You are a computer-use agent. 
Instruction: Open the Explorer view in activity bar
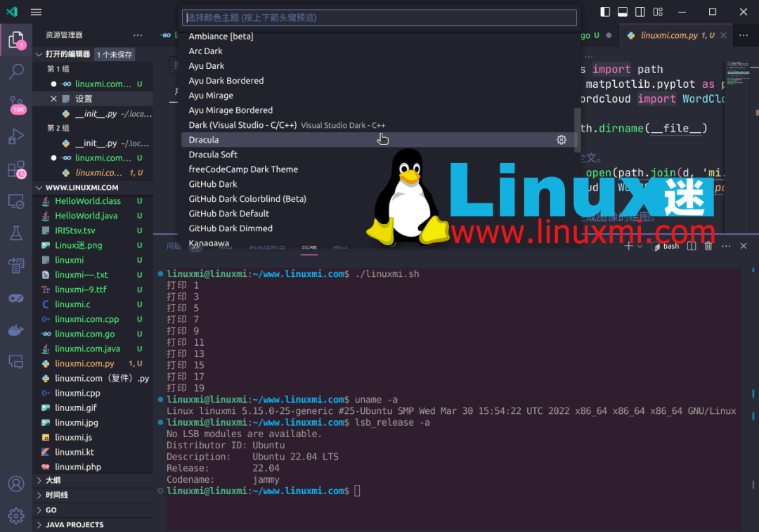click(x=16, y=39)
